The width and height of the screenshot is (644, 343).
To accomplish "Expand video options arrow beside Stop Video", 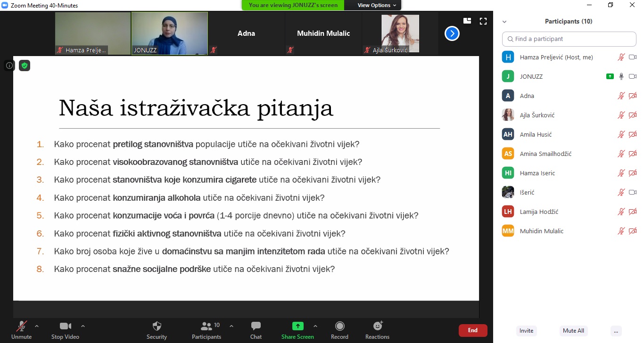I will pos(83,326).
